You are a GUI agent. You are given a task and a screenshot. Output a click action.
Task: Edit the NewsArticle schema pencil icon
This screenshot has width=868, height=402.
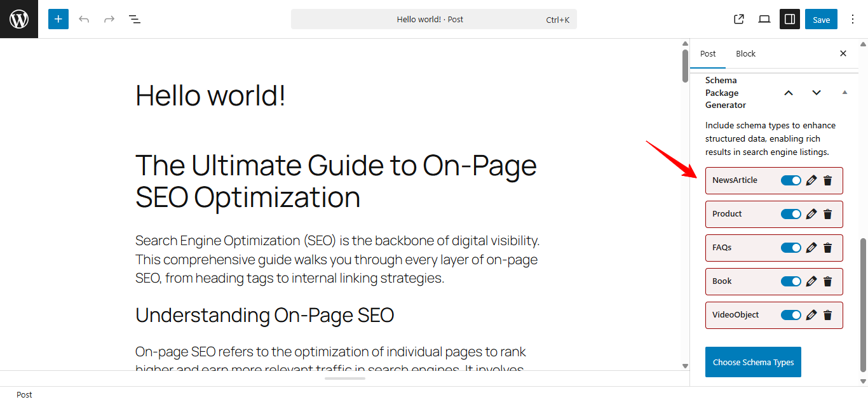(x=811, y=180)
